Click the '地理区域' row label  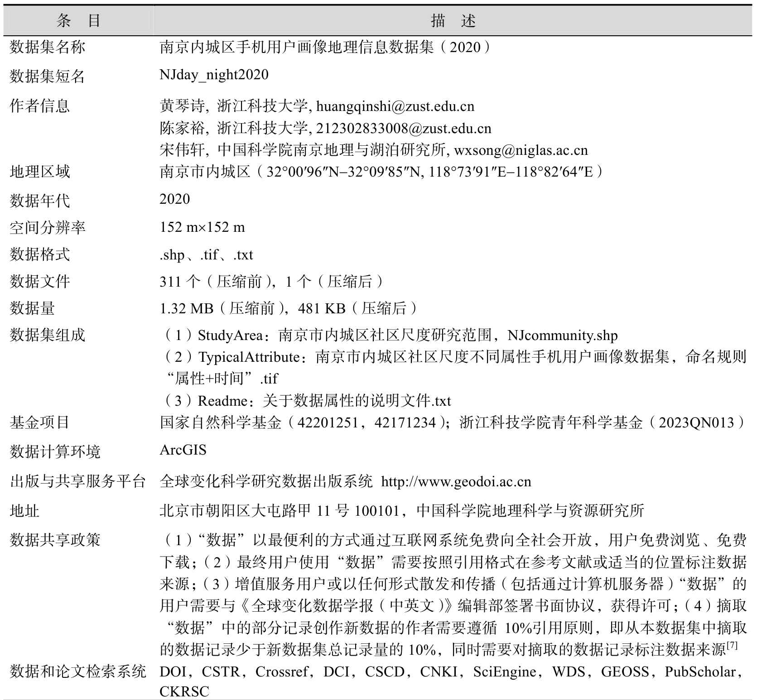pyautogui.click(x=40, y=172)
